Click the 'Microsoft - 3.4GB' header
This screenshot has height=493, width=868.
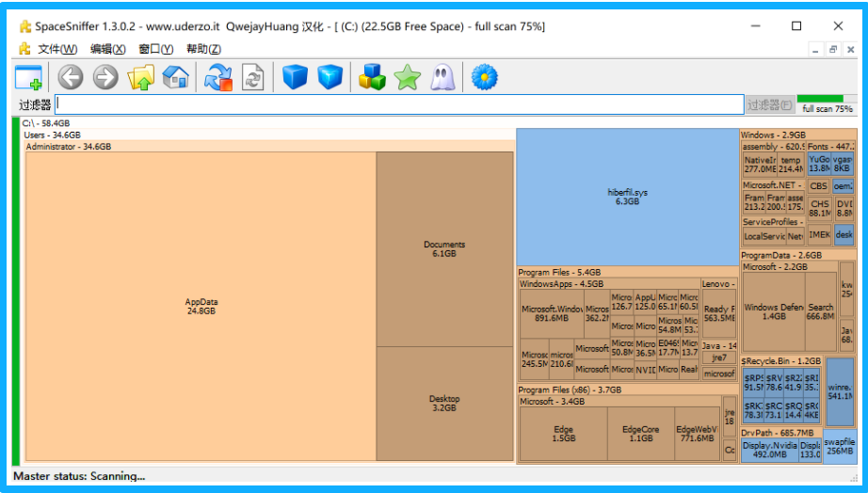pos(552,402)
